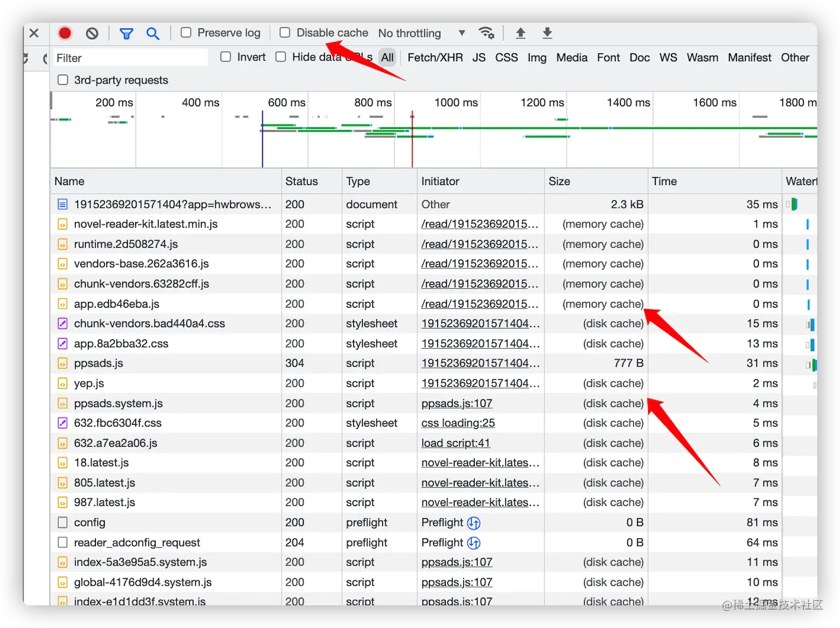Filter requests by JS type
The image size is (840, 628).
(x=479, y=57)
